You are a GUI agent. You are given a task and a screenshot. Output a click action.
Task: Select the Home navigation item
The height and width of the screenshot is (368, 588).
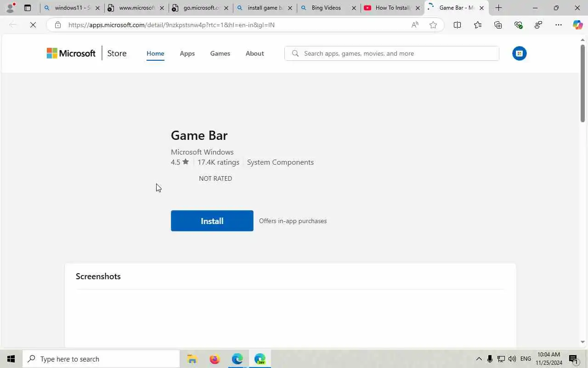[155, 53]
